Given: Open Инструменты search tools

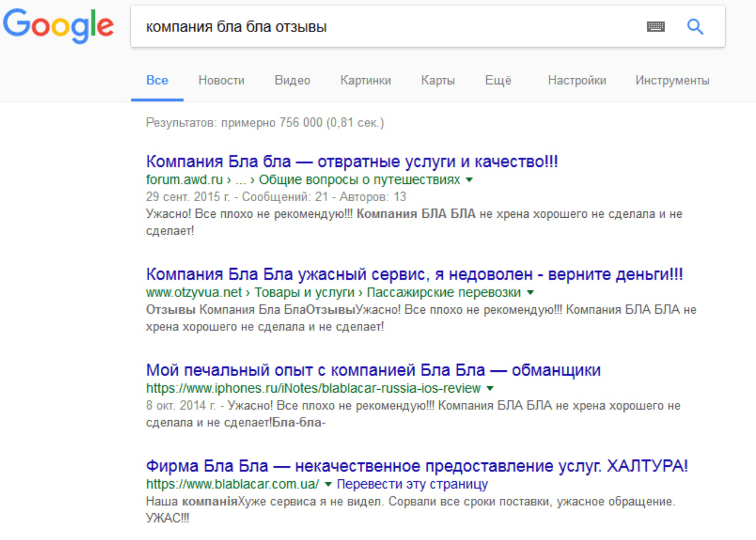Looking at the screenshot, I should tap(673, 81).
